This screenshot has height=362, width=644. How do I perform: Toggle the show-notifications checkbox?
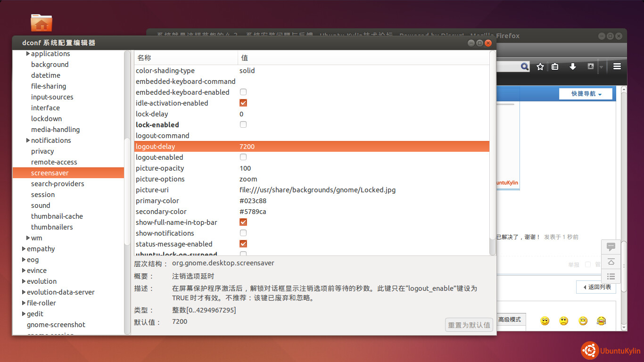243,233
